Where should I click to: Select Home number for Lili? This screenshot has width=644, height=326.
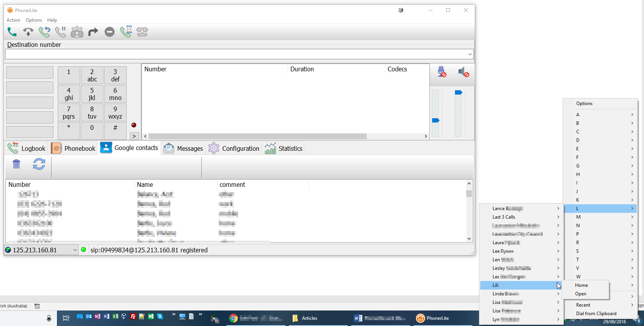click(586, 285)
